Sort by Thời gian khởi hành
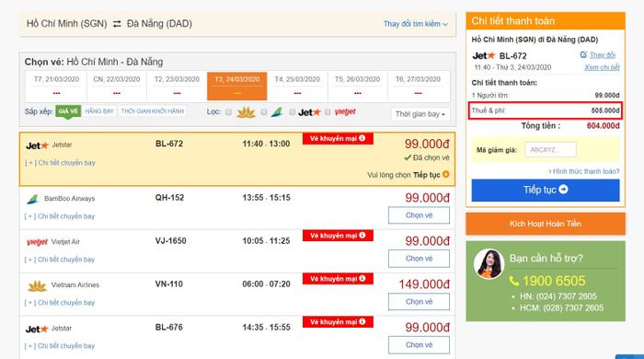This screenshot has width=644, height=359. [x=153, y=111]
